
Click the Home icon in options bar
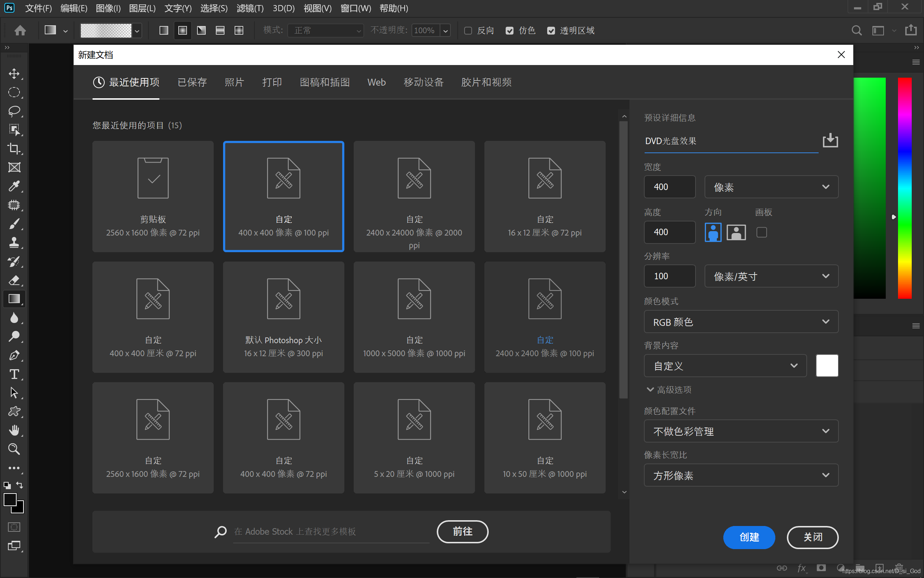tap(20, 30)
